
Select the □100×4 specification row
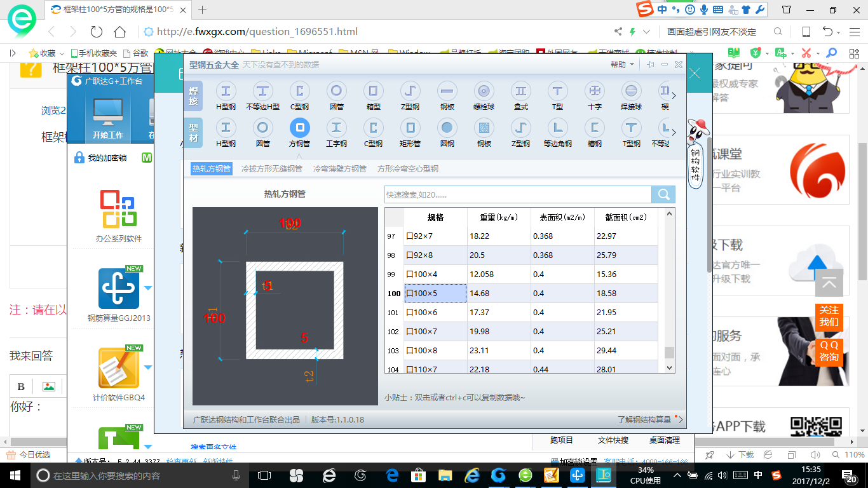click(521, 274)
